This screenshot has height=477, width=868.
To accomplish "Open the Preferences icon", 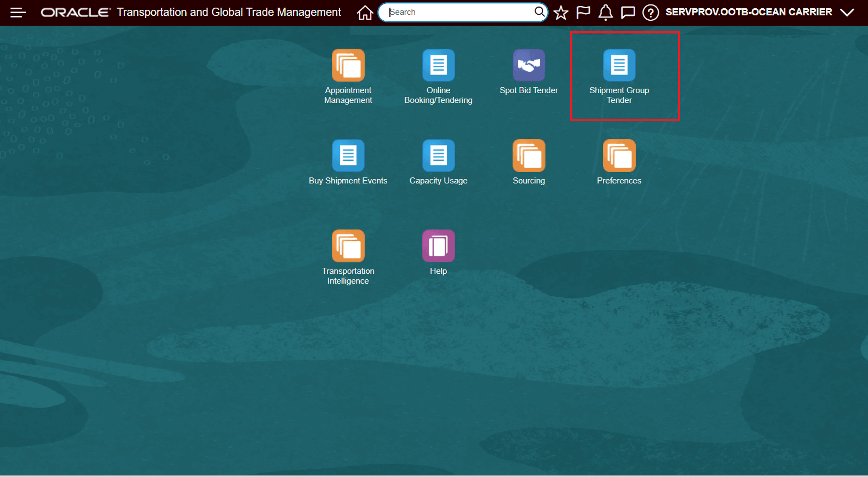I will [x=619, y=156].
